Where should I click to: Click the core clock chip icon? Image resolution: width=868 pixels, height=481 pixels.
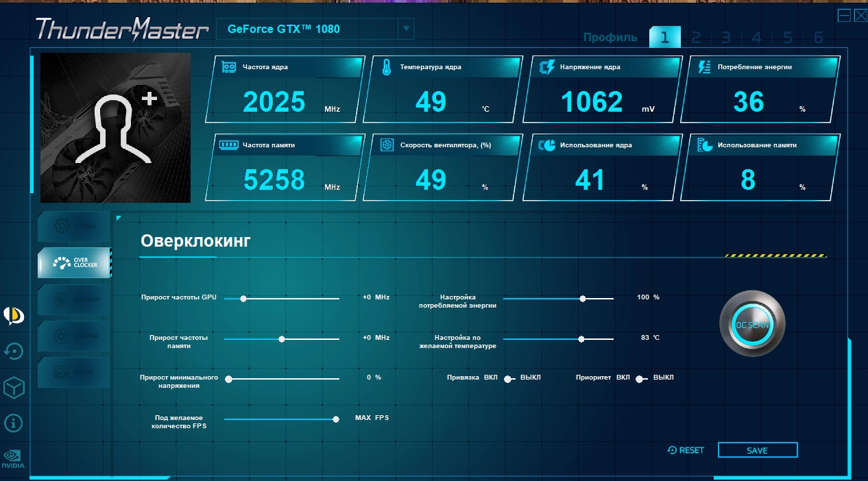pyautogui.click(x=228, y=67)
